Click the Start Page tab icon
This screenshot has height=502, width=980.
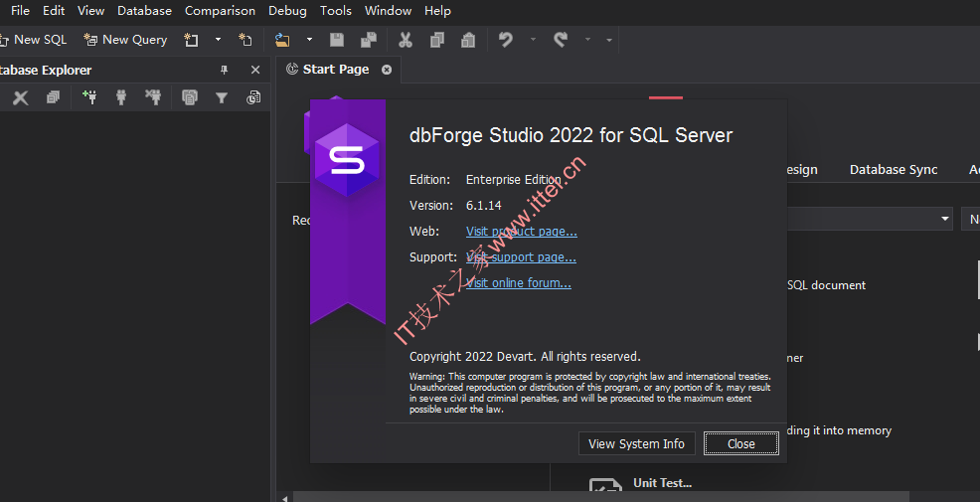click(x=292, y=70)
